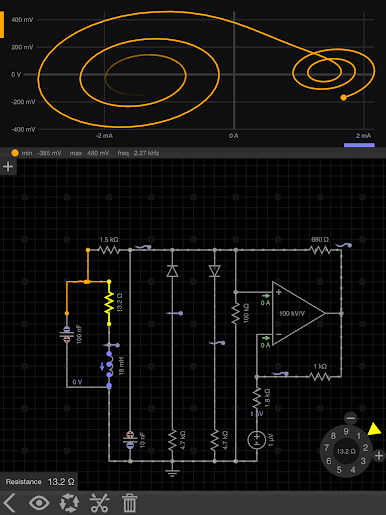This screenshot has height=515, width=386.
Task: Tap the back arrow in bottom toolbar
Action: pos(9,503)
